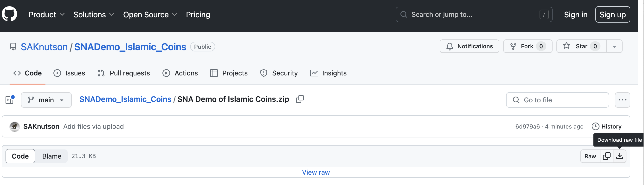Click the Sign up button
644x185 pixels.
[612, 14]
